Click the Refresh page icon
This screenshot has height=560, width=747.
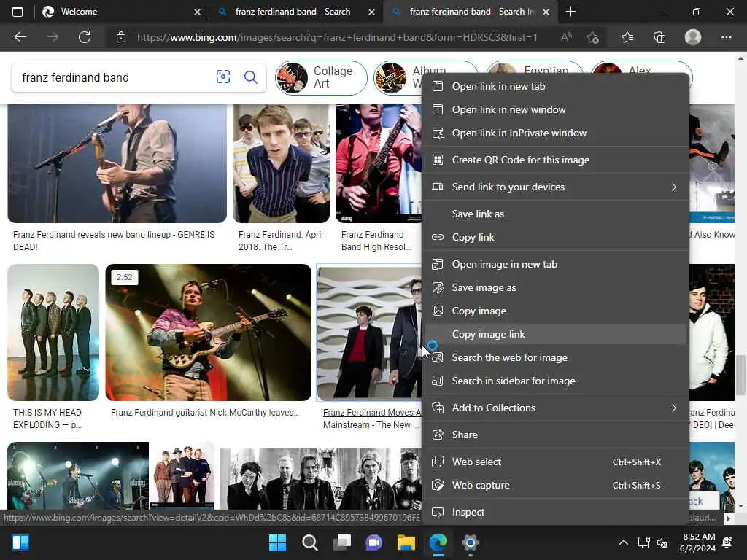(85, 37)
